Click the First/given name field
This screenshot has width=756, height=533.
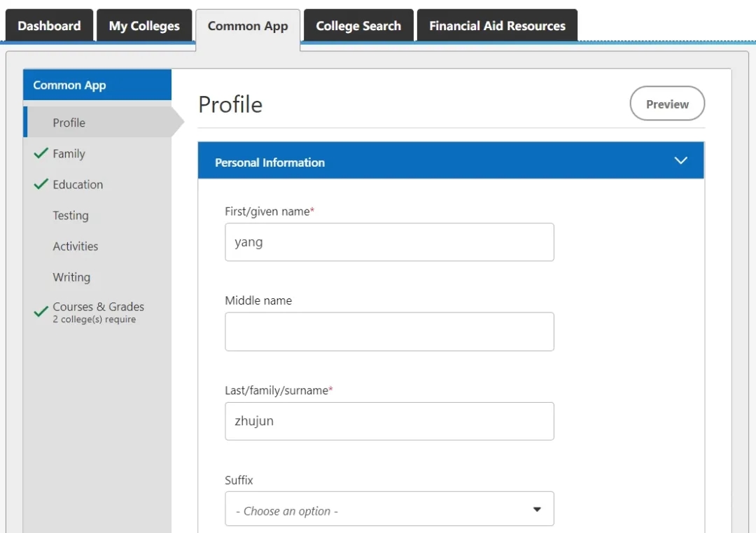pyautogui.click(x=389, y=242)
